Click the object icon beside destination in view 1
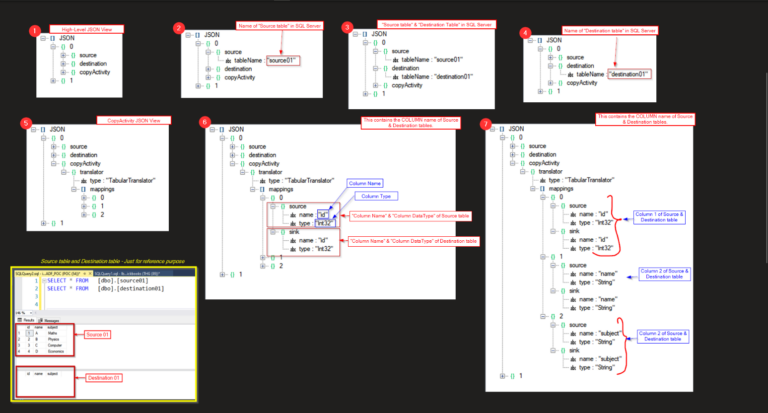 (x=73, y=64)
